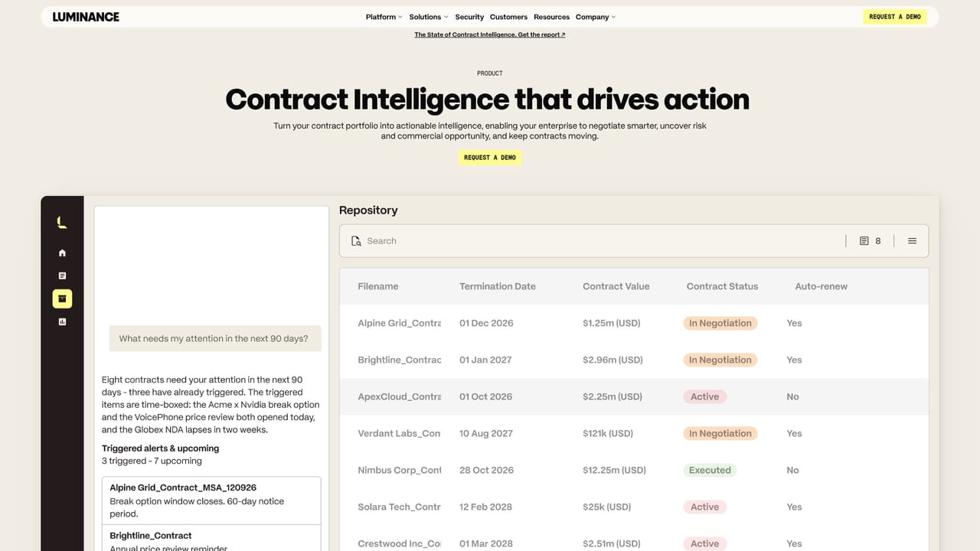Expand the Platform menu

[x=384, y=17]
